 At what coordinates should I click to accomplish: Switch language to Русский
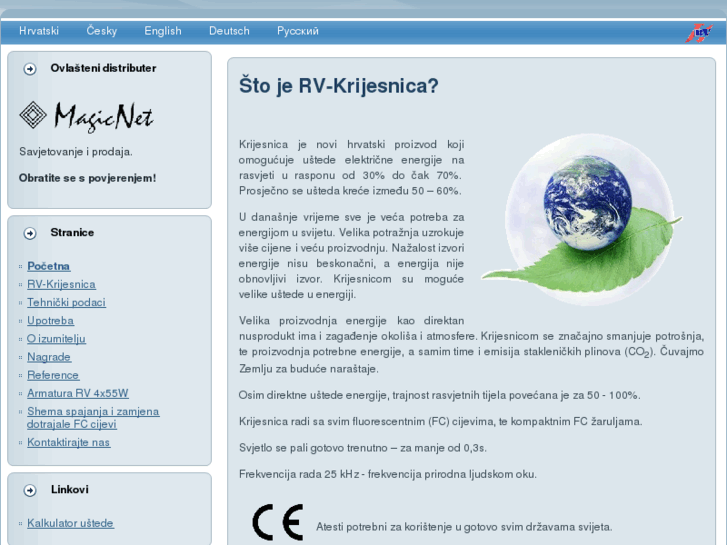tap(298, 31)
